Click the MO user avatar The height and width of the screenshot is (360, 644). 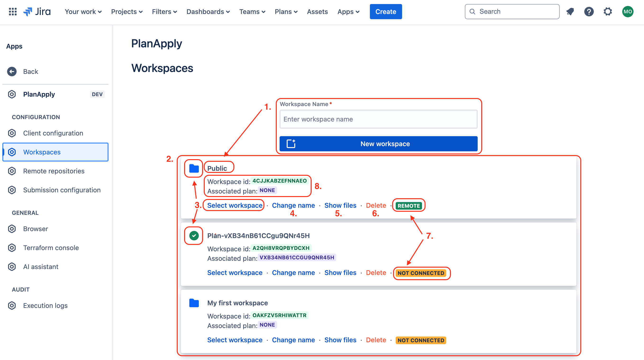(x=627, y=12)
